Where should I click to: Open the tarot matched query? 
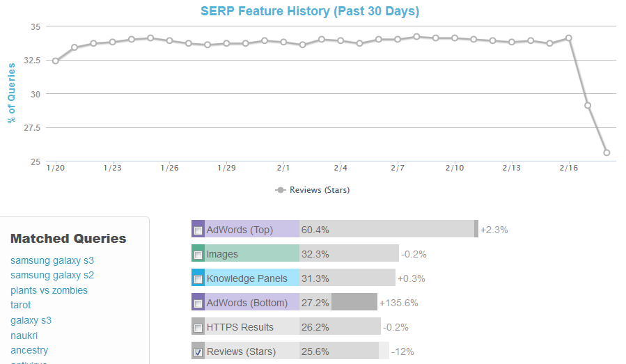20,305
